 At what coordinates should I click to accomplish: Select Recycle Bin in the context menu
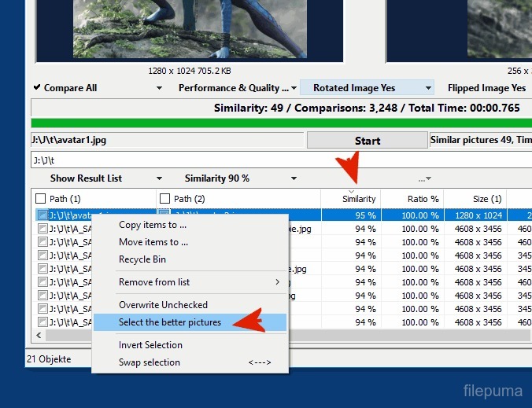click(x=142, y=259)
